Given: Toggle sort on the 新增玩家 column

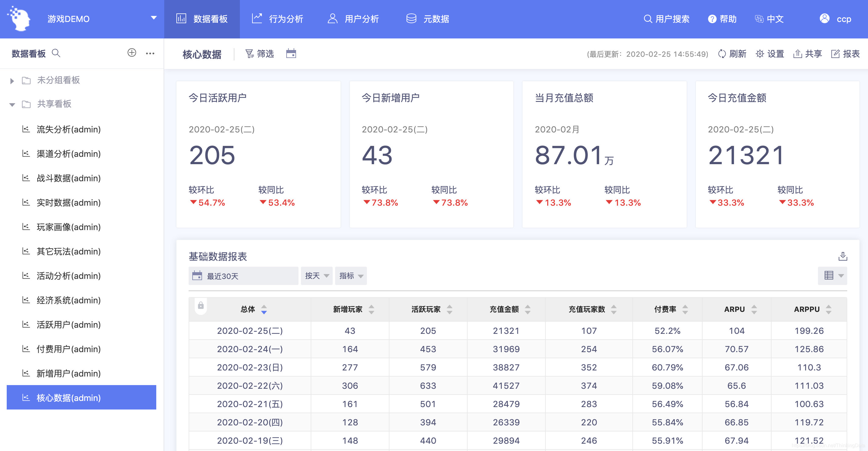Looking at the screenshot, I should 371,309.
